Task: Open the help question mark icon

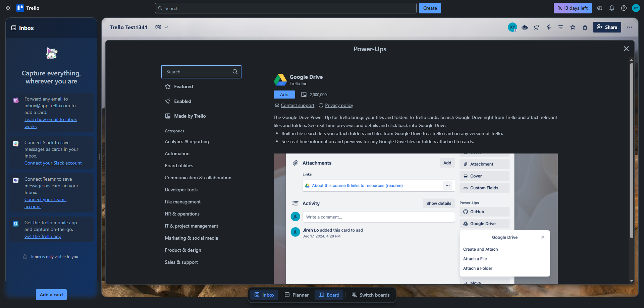Action: [x=624, y=8]
